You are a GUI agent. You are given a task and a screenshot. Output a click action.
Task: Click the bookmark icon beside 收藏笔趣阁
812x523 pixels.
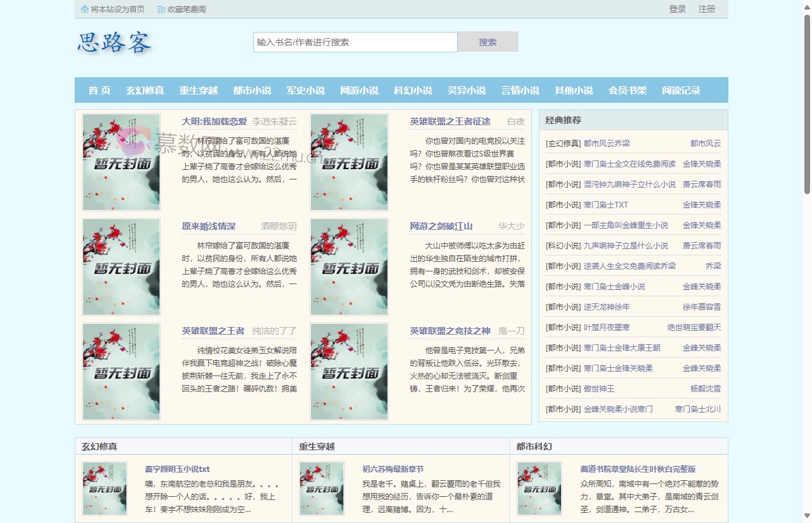coord(161,9)
